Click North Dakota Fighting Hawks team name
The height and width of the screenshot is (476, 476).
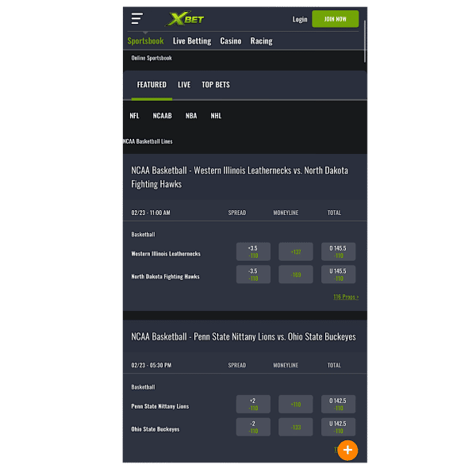pyautogui.click(x=166, y=277)
